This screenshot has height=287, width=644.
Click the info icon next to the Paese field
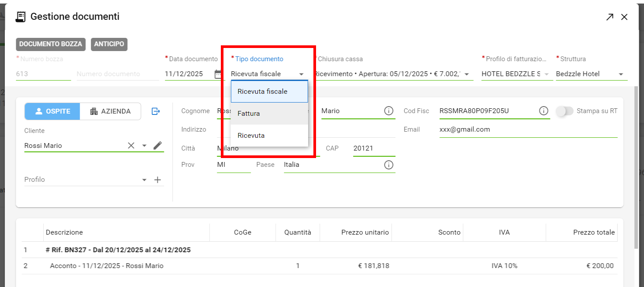[388, 165]
